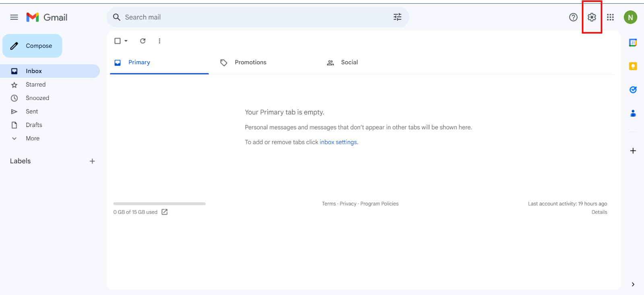Screen dimensions: 644x295
Task: Refresh the inbox
Action: point(142,41)
